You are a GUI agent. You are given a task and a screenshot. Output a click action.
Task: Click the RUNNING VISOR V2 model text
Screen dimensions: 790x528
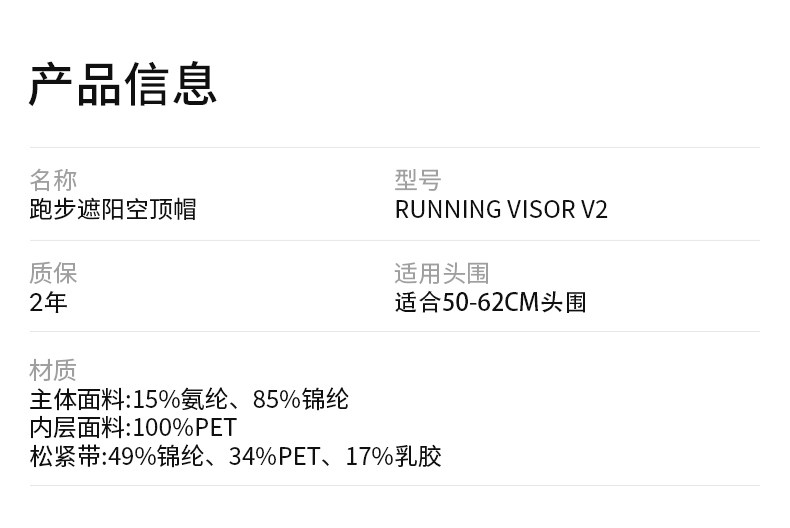[x=500, y=210]
